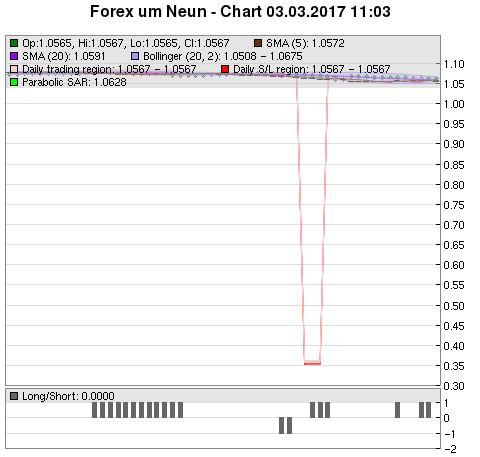Click the 1.00 price axis label
The height and width of the screenshot is (457, 480).
[x=454, y=104]
